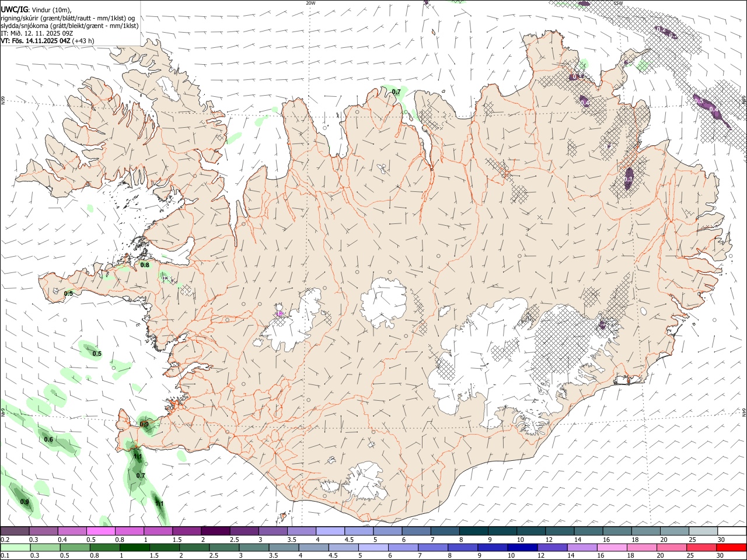The height and width of the screenshot is (560, 747).
Task: Click the lower legend swatch starting at 2.5
Action: (x=224, y=547)
